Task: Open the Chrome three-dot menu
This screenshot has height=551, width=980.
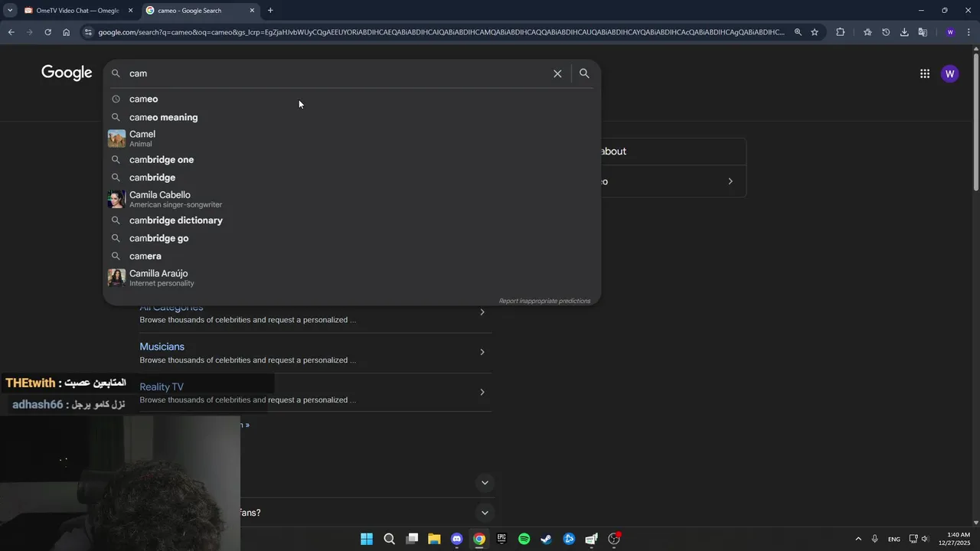Action: pyautogui.click(x=969, y=32)
